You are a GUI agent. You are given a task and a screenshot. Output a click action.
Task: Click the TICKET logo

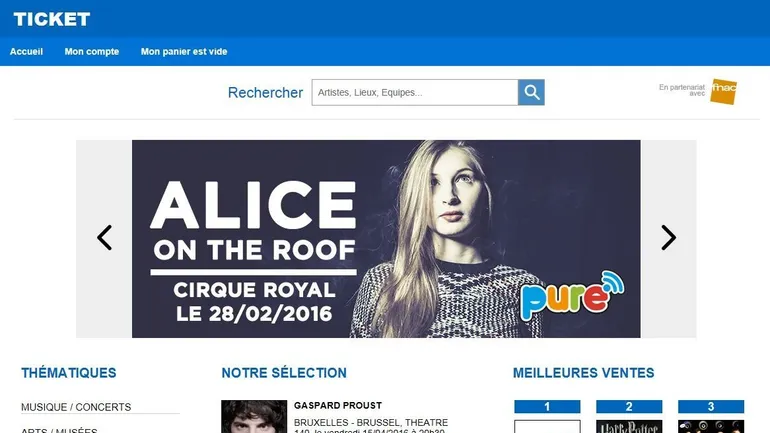[x=52, y=19]
